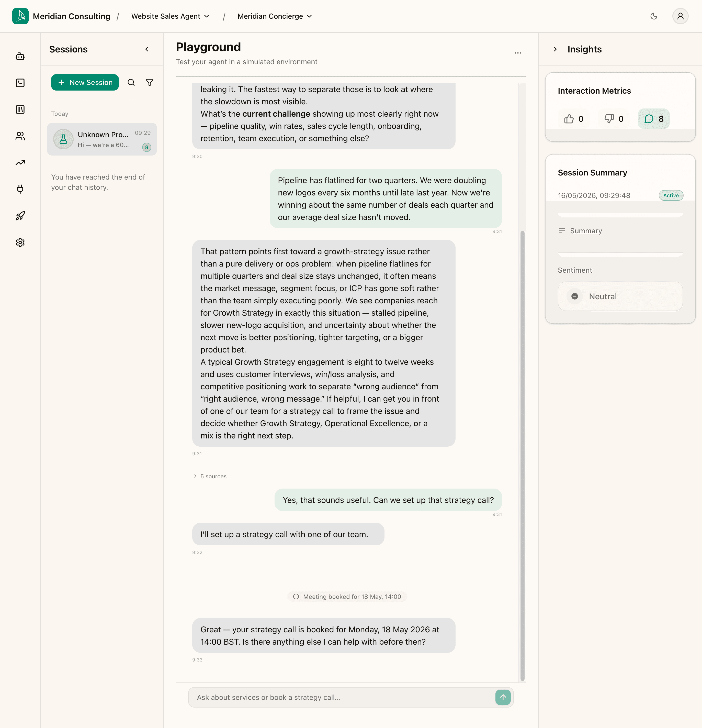The image size is (702, 728).
Task: Click the Playground heading
Action: tap(208, 47)
